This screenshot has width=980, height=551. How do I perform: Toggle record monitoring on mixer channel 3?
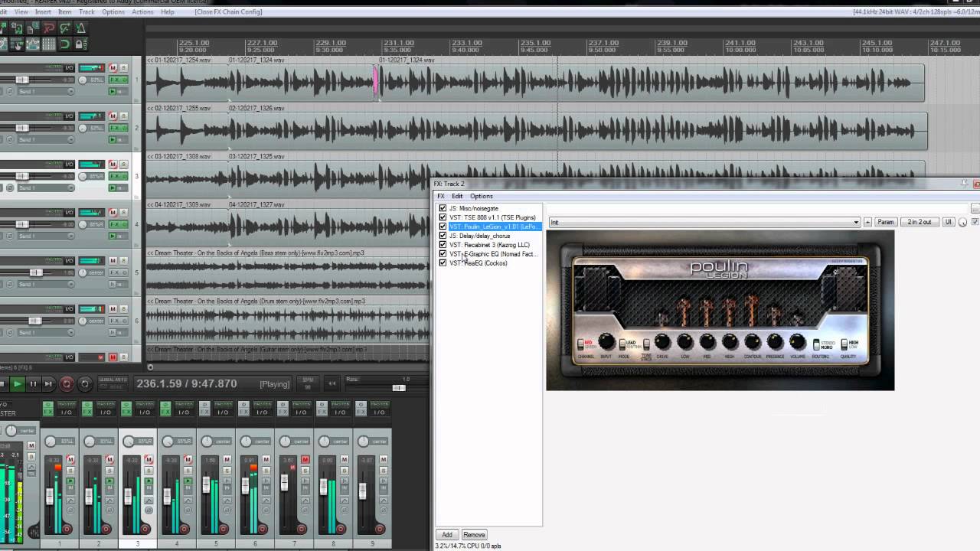click(149, 481)
